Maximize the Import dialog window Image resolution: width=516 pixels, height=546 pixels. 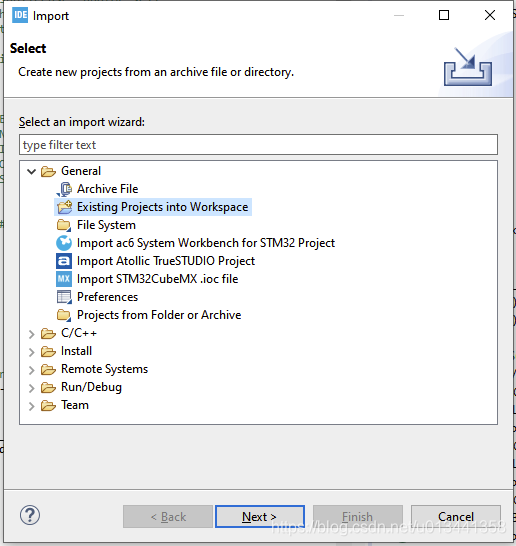(x=444, y=15)
